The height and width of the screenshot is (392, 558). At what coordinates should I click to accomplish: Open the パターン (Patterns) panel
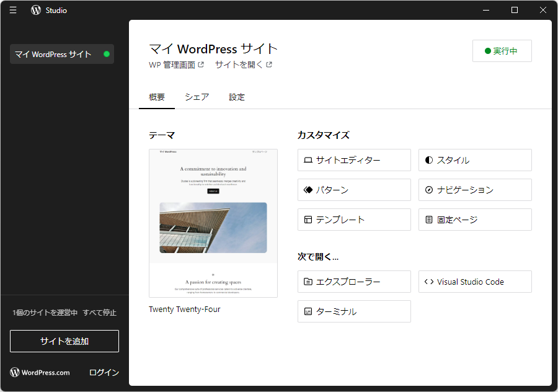tap(353, 190)
